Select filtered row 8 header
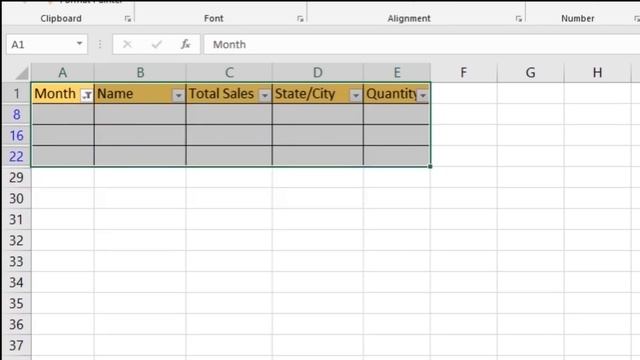This screenshot has height=360, width=640. pos(16,114)
